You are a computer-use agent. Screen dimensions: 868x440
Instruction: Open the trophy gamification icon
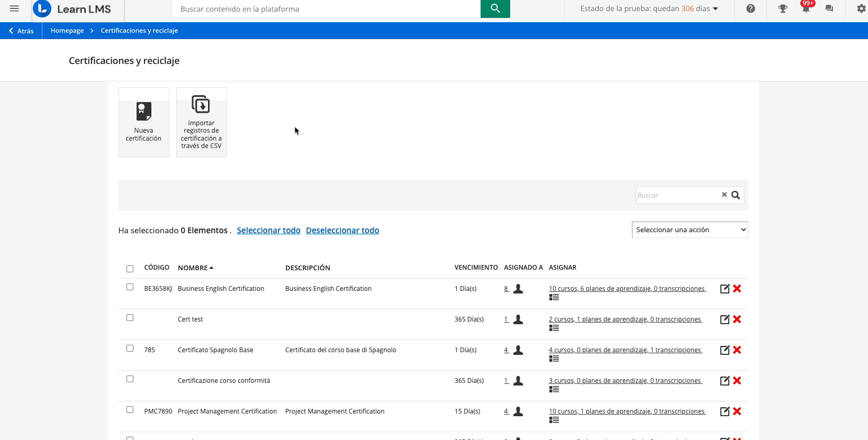tap(783, 8)
